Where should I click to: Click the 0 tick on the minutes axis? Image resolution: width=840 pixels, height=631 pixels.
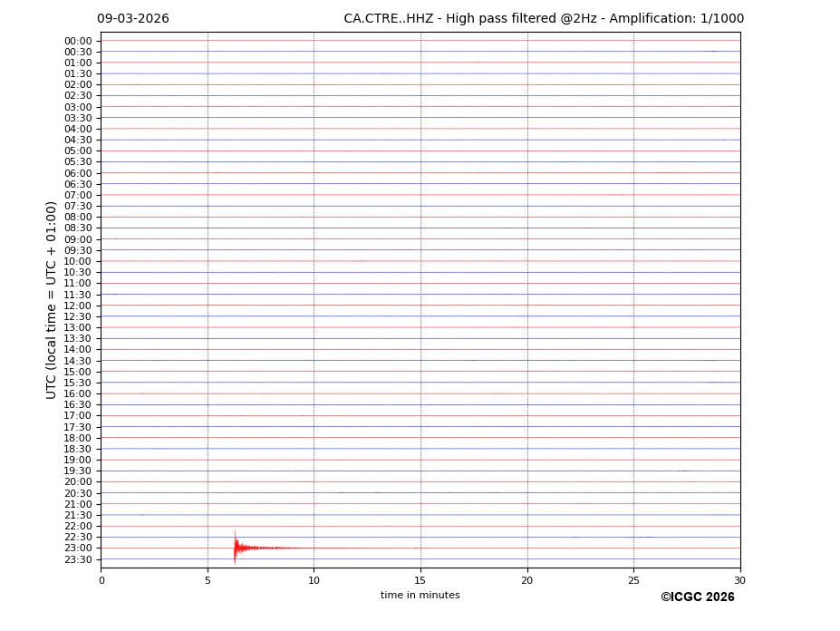[x=101, y=580]
